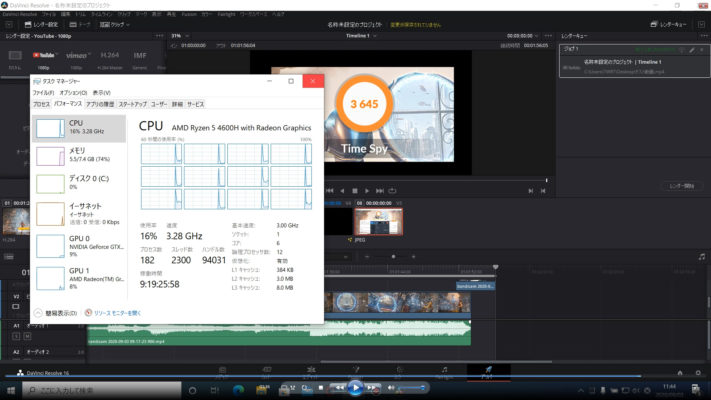
Task: Open the Deliver page rocket icon
Action: click(x=488, y=370)
